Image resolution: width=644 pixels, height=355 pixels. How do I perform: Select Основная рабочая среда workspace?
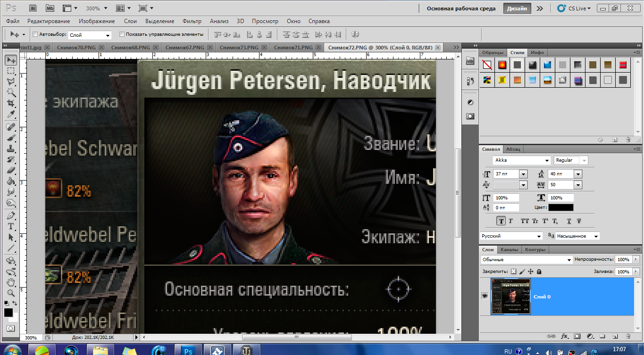tap(461, 8)
